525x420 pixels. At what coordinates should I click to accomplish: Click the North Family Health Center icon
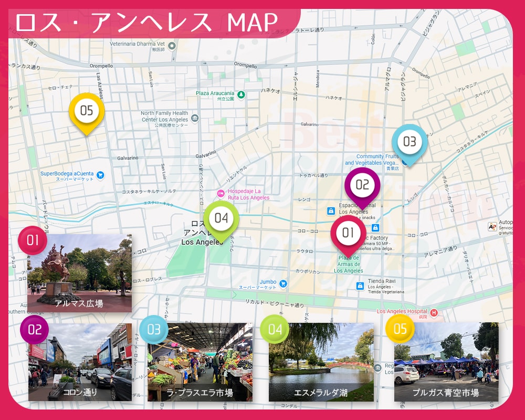195,118
